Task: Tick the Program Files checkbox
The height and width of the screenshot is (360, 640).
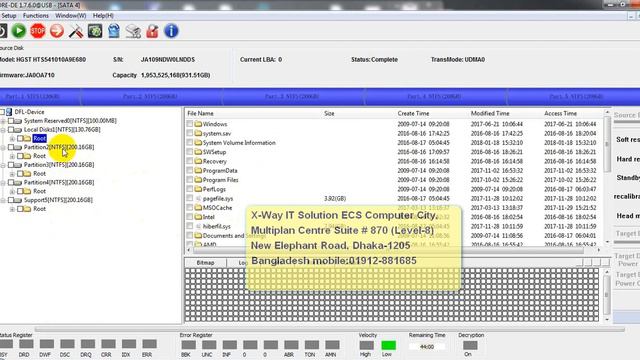Action: pos(190,180)
